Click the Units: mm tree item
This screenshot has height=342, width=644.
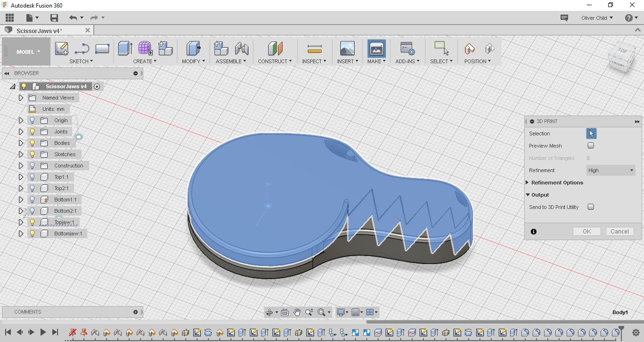click(53, 109)
